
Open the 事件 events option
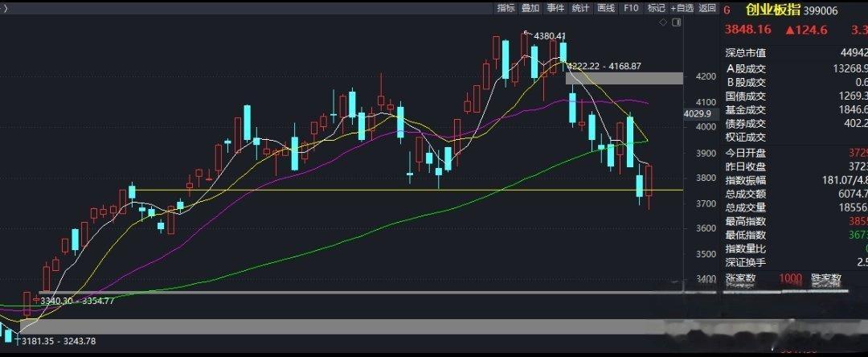tap(555, 8)
